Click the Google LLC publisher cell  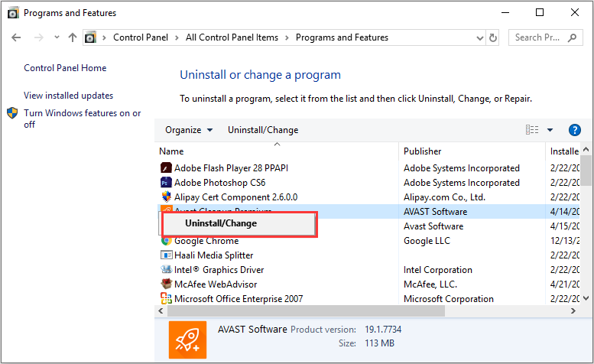pyautogui.click(x=427, y=241)
